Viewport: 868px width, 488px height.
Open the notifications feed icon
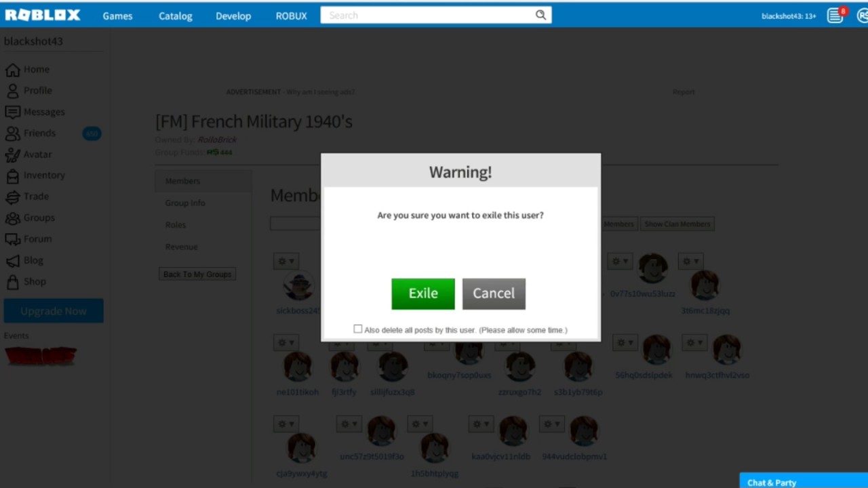835,16
